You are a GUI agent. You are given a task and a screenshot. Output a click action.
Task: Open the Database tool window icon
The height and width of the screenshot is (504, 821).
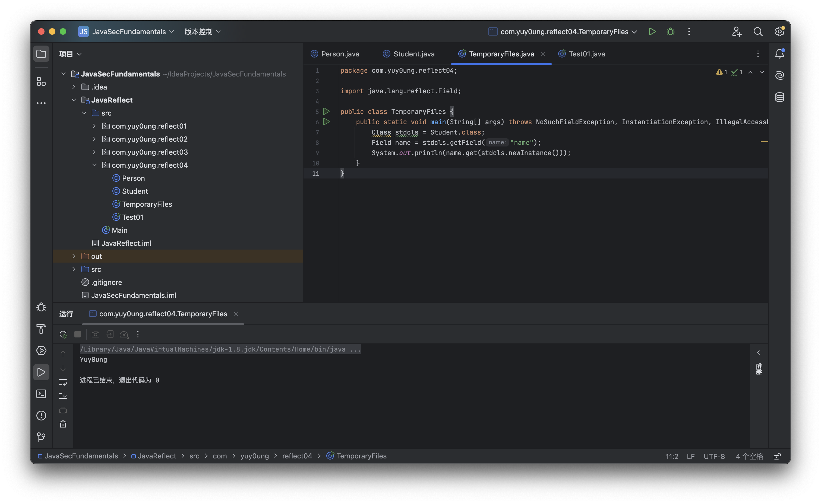tap(779, 97)
